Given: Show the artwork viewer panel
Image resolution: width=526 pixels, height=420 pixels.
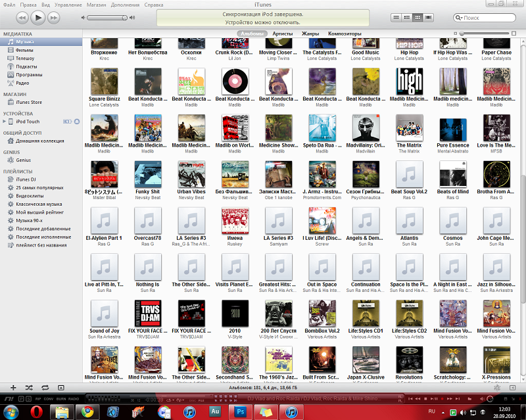Looking at the screenshot, I should [60, 388].
